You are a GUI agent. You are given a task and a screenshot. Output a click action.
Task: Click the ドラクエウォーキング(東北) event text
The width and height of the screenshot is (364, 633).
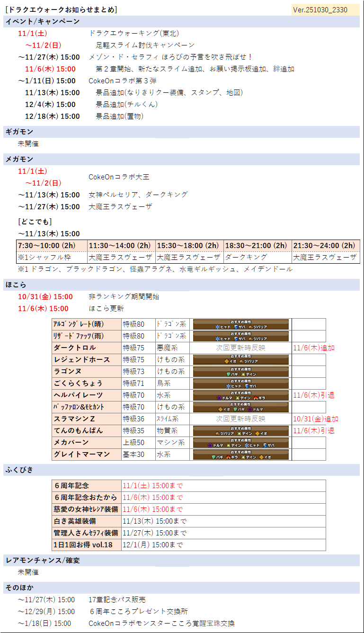click(134, 33)
